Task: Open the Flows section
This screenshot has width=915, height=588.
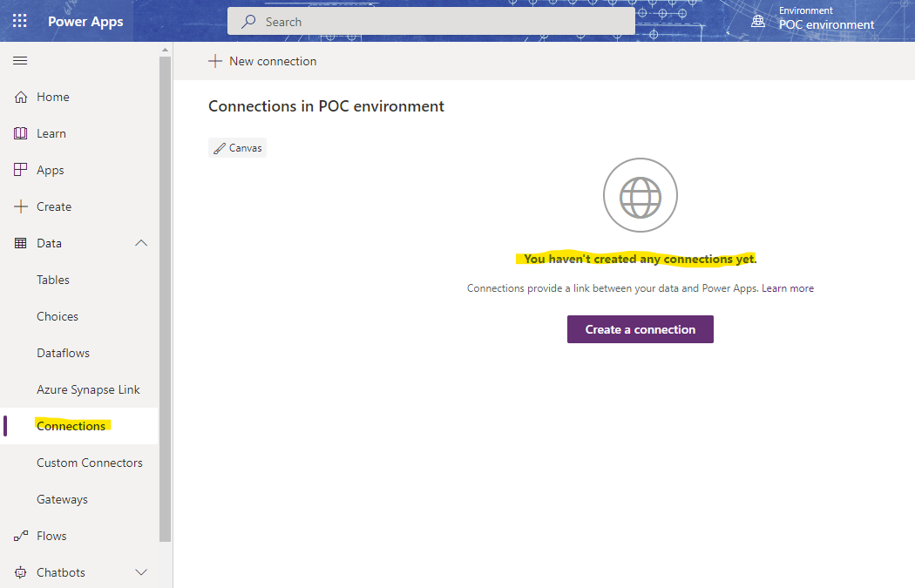Action: click(x=49, y=535)
